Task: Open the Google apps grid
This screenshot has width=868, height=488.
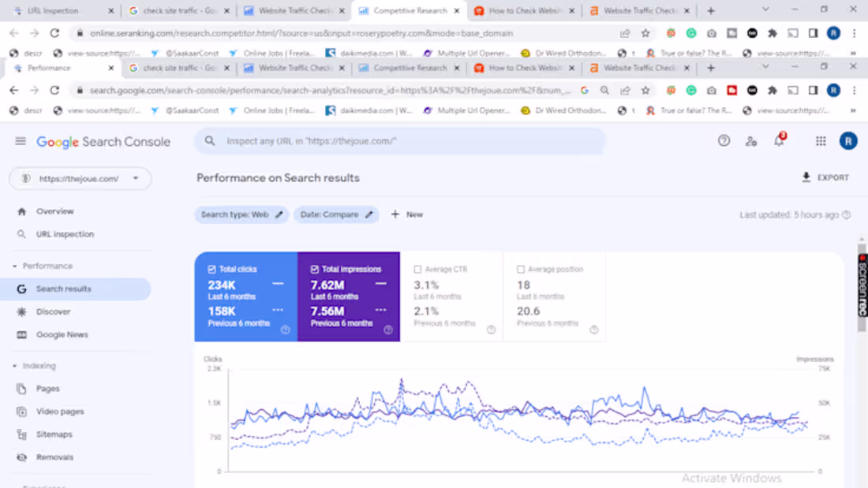Action: (x=820, y=140)
